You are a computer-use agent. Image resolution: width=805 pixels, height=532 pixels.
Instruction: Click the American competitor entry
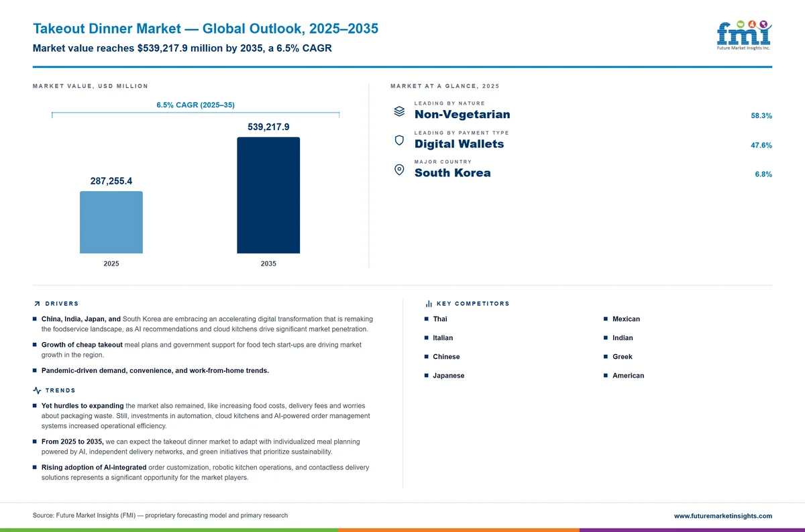click(628, 376)
